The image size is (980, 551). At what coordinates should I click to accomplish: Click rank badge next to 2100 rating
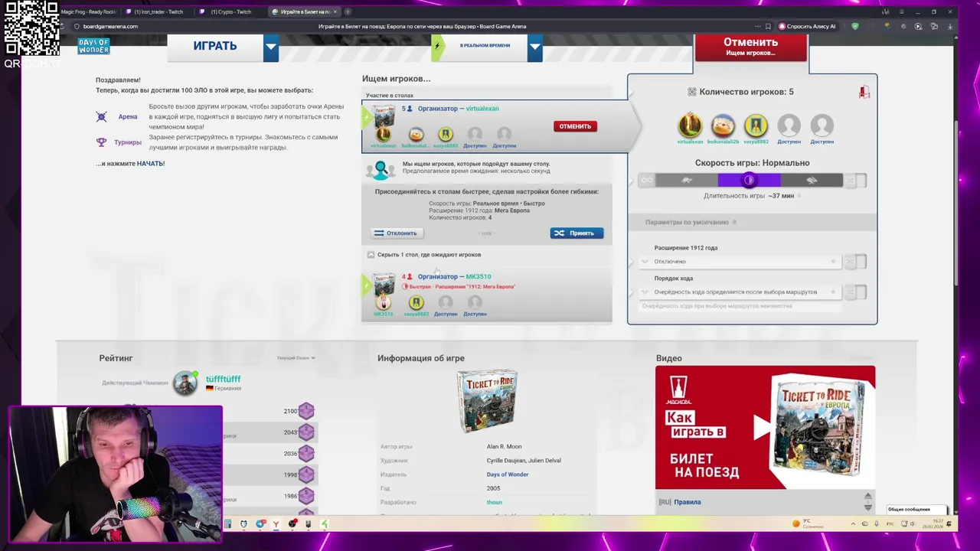point(306,411)
